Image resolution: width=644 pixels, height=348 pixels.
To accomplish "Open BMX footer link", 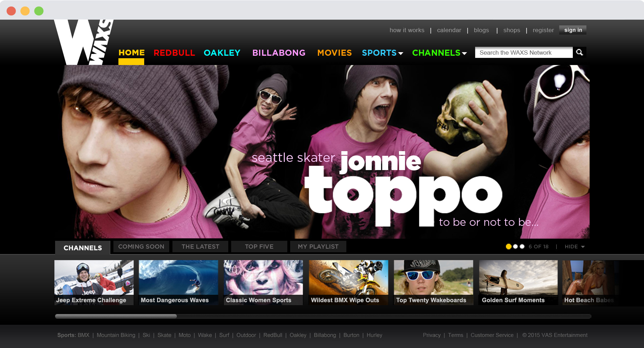I will pos(83,335).
